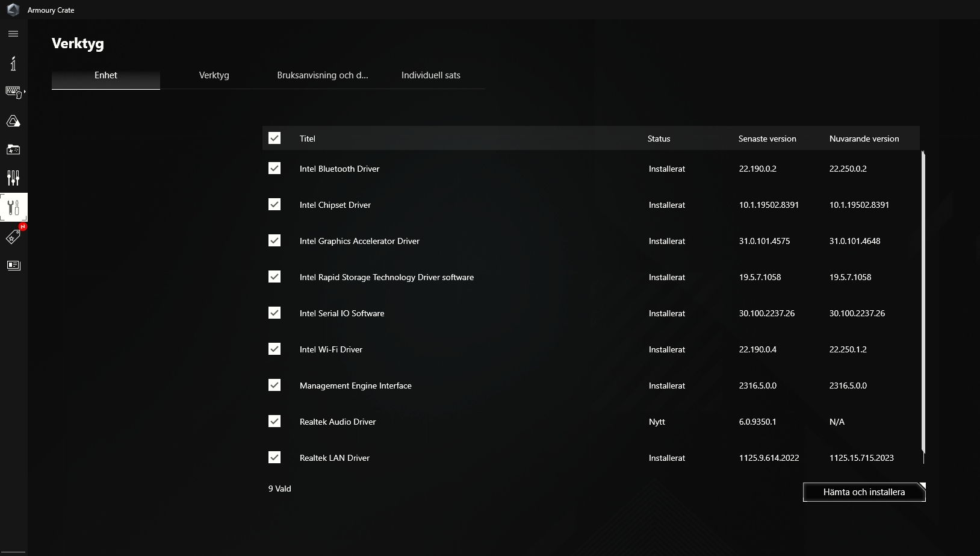980x556 pixels.
Task: Click the Status column header
Action: point(659,139)
